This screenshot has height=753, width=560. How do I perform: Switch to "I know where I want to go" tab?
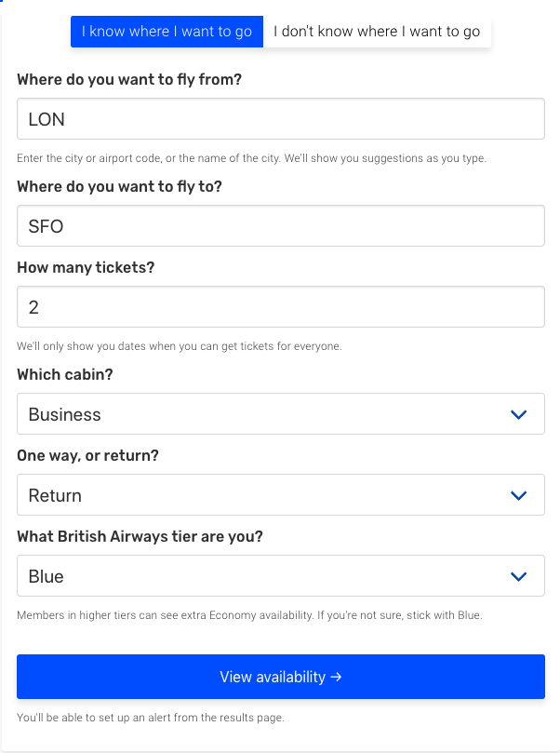click(x=167, y=32)
